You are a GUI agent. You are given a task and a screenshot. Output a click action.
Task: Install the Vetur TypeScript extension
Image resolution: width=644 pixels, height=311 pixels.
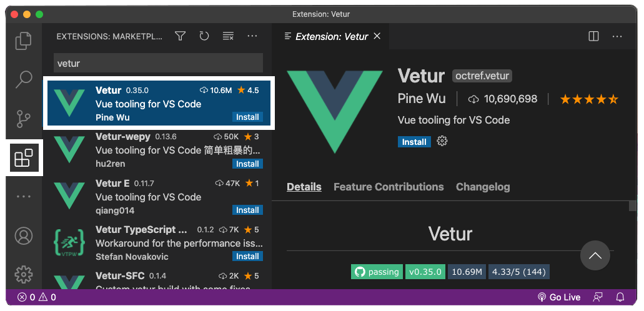coord(247,257)
